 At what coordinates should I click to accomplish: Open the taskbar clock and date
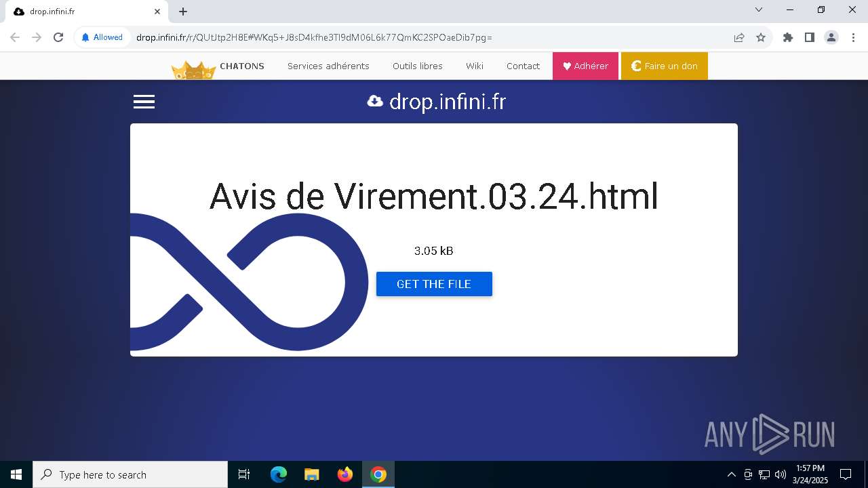pyautogui.click(x=810, y=474)
